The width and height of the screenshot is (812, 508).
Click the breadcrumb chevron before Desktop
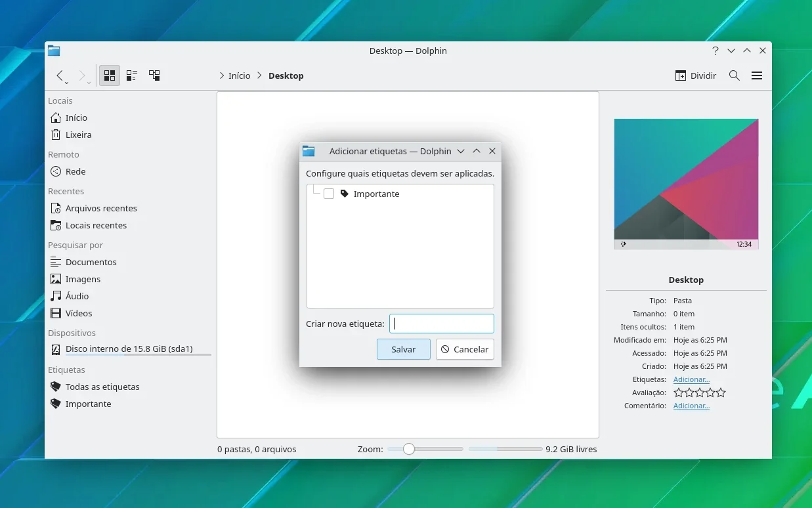[x=260, y=75]
